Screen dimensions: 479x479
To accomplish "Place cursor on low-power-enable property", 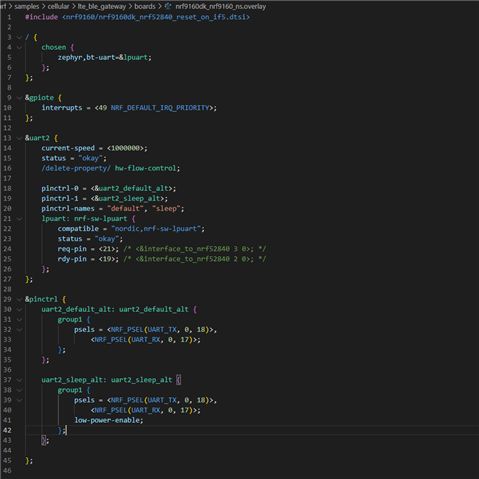I will [x=107, y=420].
